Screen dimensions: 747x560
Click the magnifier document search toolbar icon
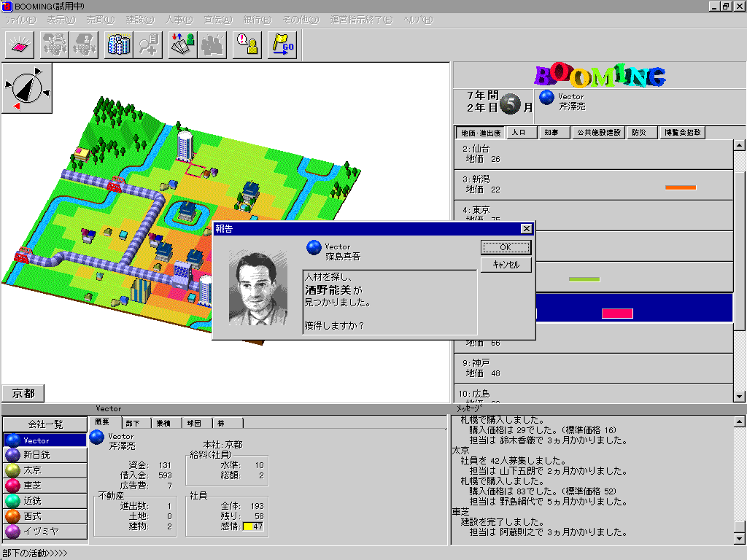(148, 45)
